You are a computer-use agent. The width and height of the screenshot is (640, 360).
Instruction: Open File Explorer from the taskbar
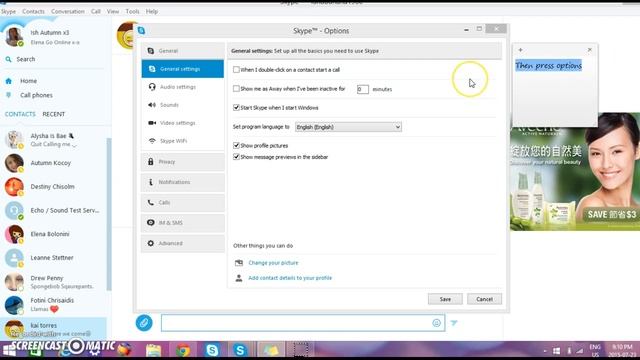[153, 350]
